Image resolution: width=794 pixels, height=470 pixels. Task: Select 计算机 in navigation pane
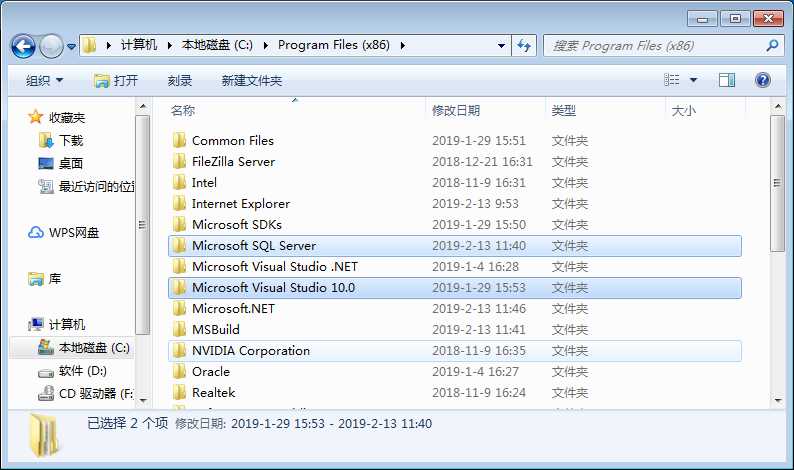pos(56,324)
